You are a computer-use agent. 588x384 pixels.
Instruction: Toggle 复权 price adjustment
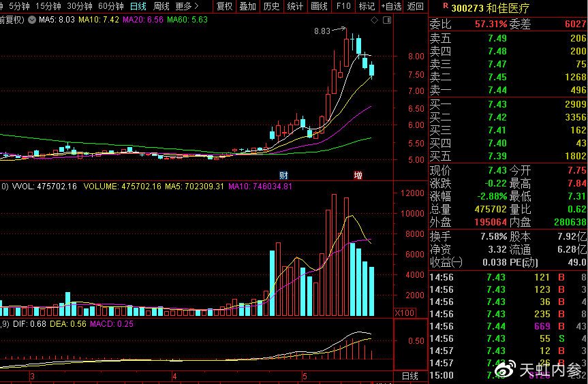tap(224, 6)
